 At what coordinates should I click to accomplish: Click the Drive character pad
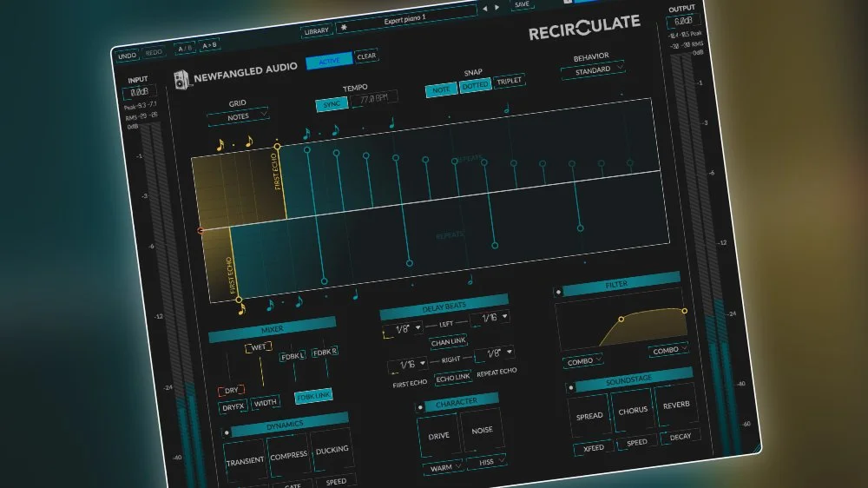(x=439, y=436)
